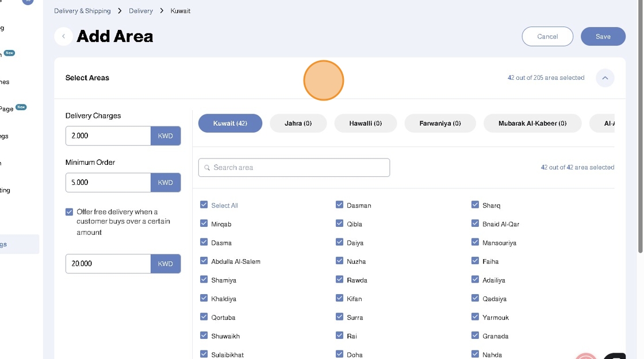644x359 pixels.
Task: Open the Delivery breadcrumb link
Action: click(141, 11)
